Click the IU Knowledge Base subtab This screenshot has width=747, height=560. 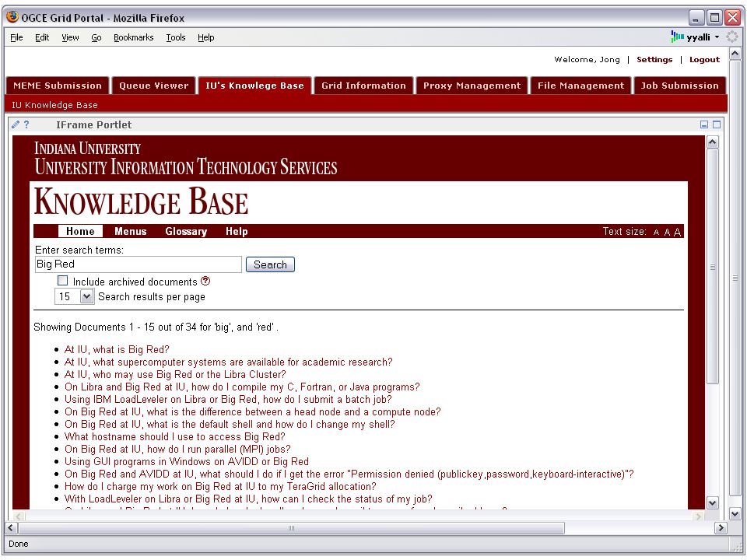point(54,105)
